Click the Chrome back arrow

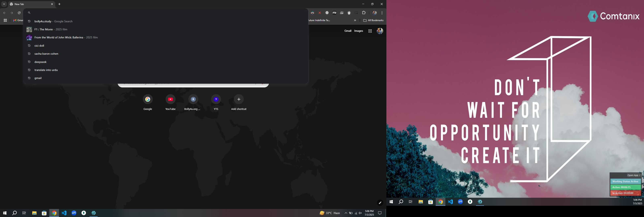click(4, 13)
